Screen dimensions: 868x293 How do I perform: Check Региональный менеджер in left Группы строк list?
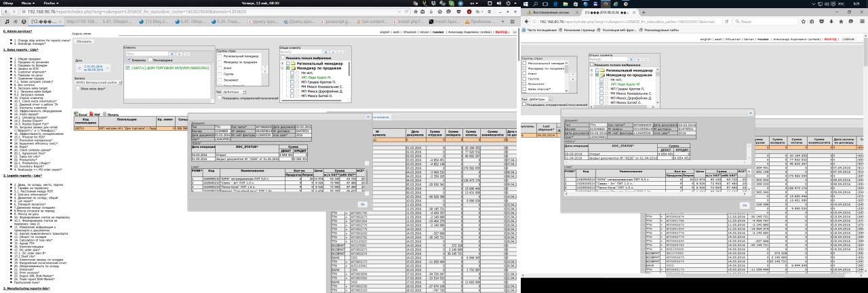pyautogui.click(x=220, y=56)
